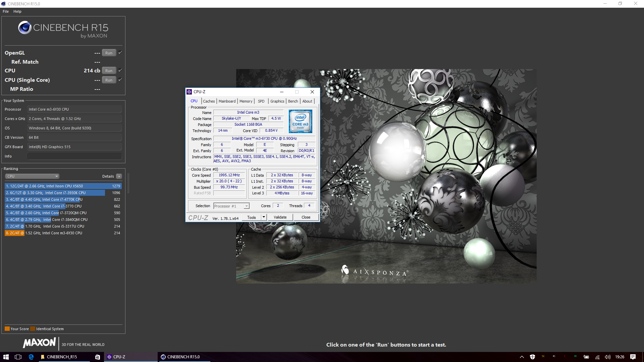Image resolution: width=644 pixels, height=362 pixels.
Task: Toggle the CPU test checkbox
Action: [x=120, y=70]
